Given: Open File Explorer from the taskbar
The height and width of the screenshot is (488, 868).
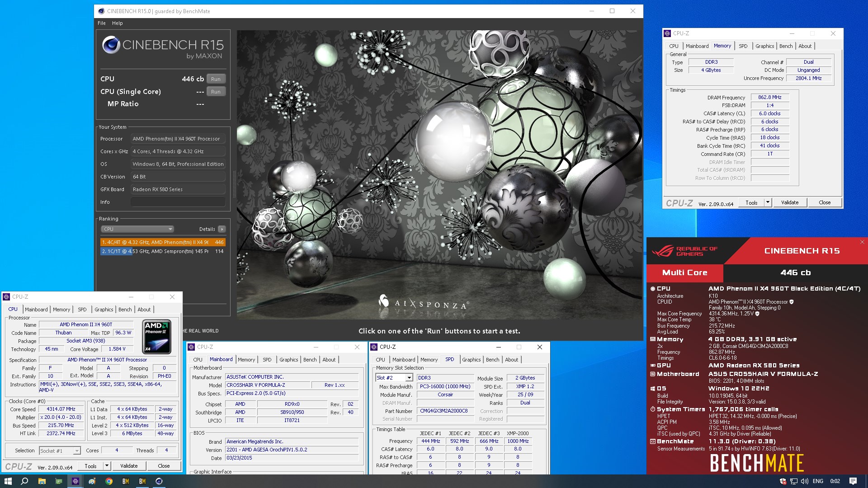Looking at the screenshot, I should point(42,481).
